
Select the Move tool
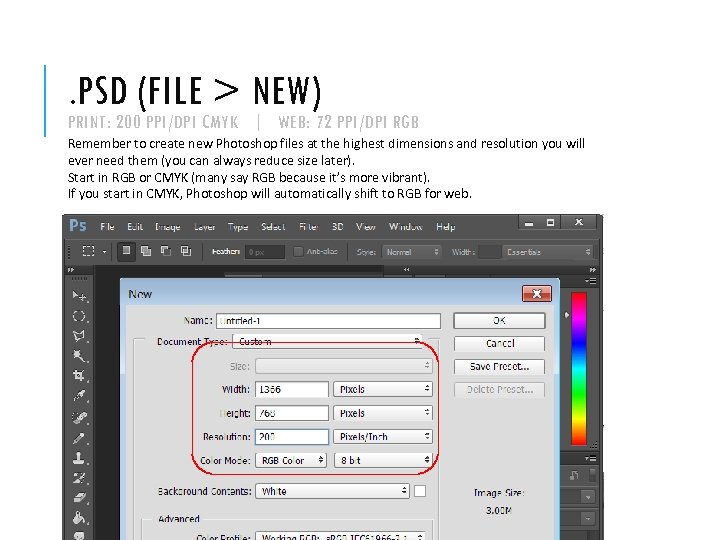[79, 296]
